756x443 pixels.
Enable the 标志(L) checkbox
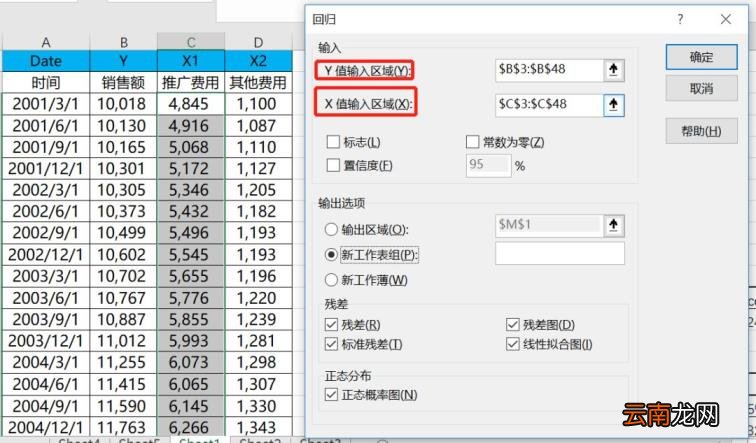(x=333, y=142)
